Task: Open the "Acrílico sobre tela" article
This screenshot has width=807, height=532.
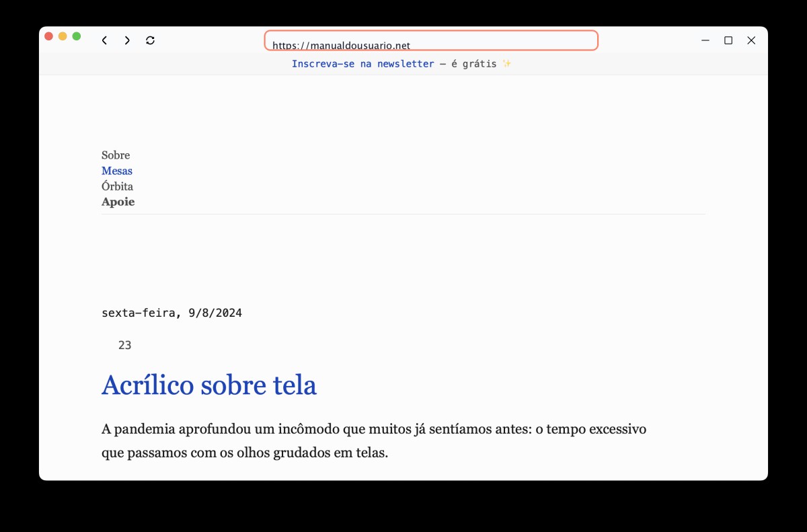Action: point(209,385)
